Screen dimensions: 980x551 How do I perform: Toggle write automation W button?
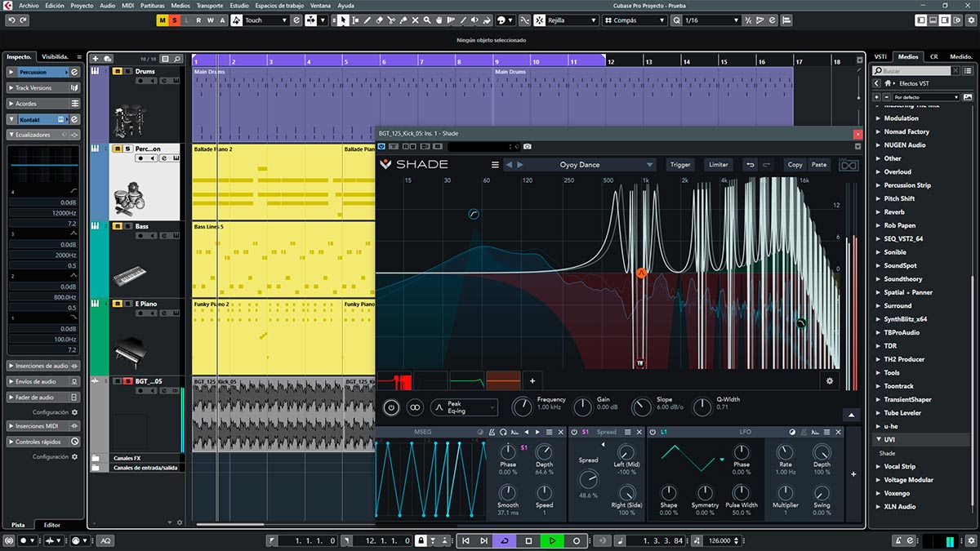(x=211, y=20)
